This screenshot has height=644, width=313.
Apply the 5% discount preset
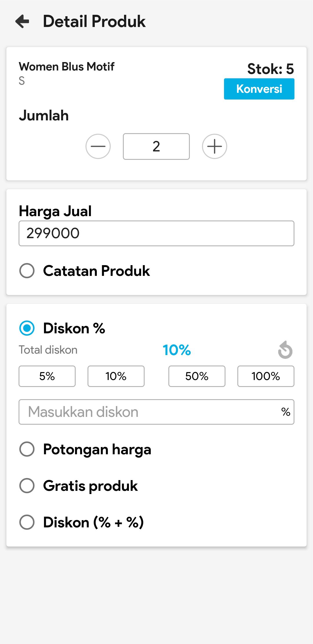(47, 376)
